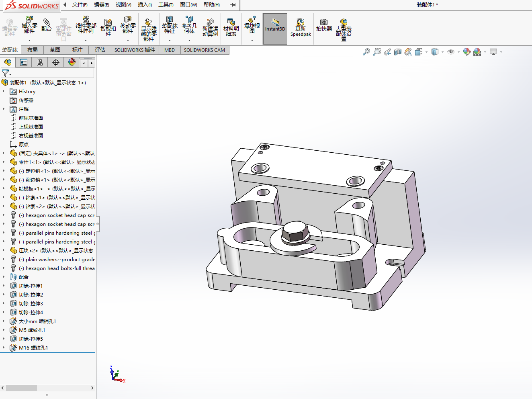Switch to the 草图 tab

pyautogui.click(x=55, y=50)
